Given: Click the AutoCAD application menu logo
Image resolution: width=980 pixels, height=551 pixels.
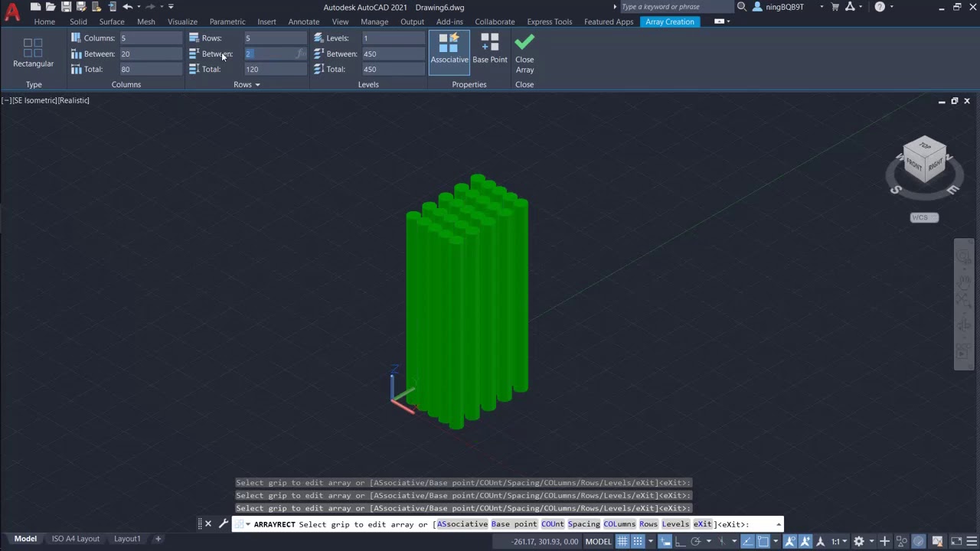Looking at the screenshot, I should pos(11,13).
